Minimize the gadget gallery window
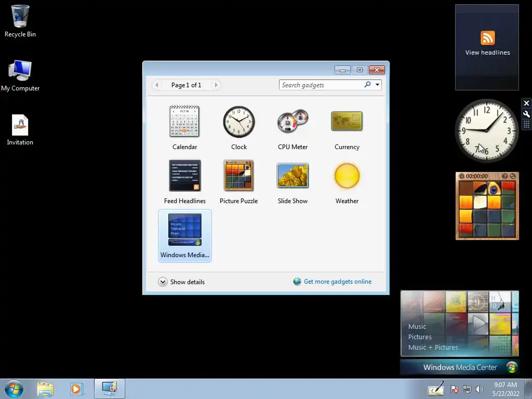Image resolution: width=532 pixels, height=399 pixels. (x=342, y=70)
